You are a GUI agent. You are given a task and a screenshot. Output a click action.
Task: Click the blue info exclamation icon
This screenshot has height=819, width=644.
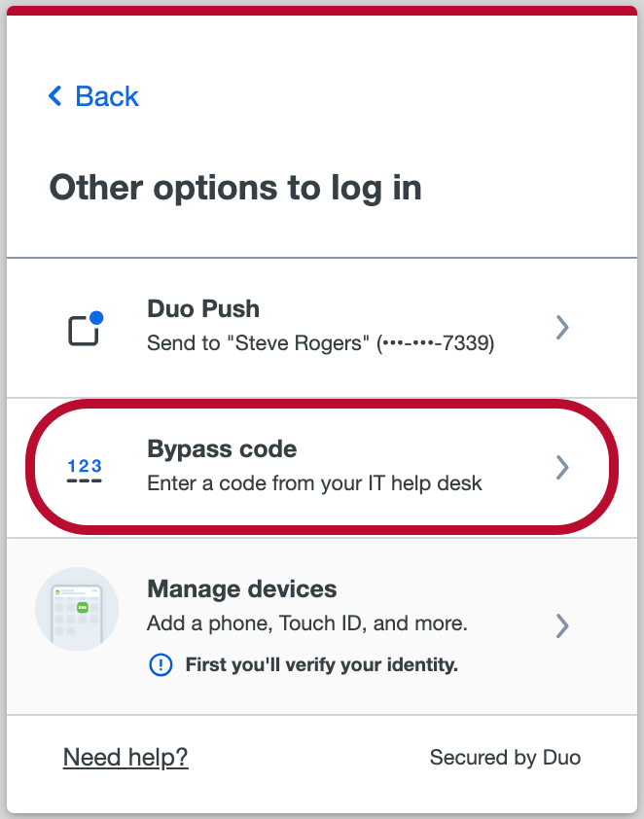tap(160, 665)
